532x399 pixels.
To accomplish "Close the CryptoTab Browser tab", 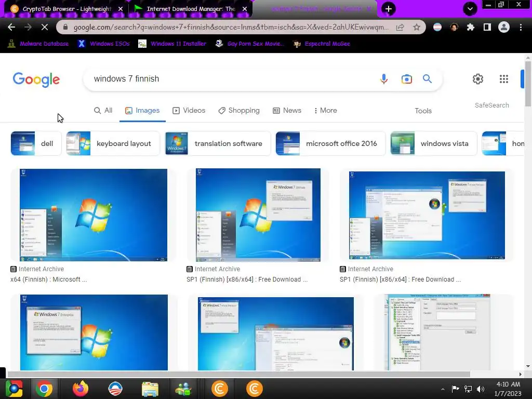I will coord(121,9).
